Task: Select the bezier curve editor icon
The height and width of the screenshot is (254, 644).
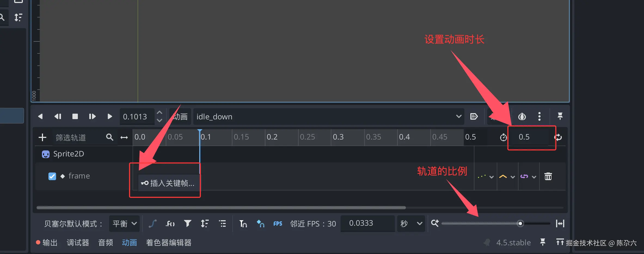Action: point(153,223)
